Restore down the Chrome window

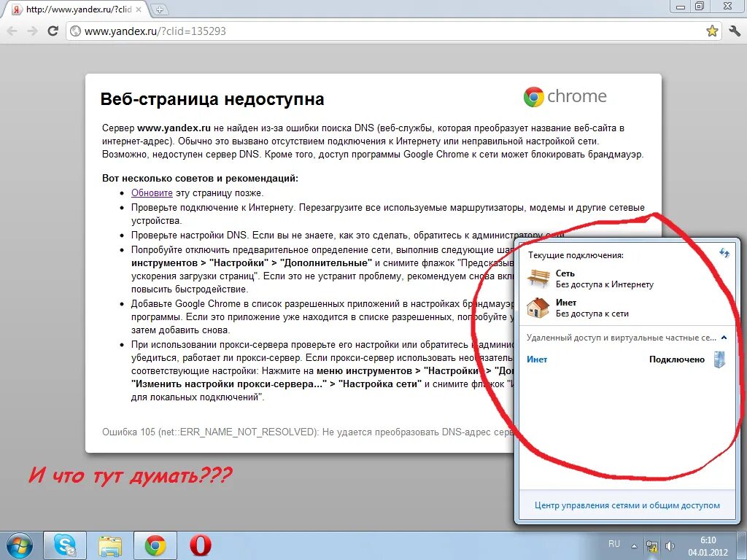point(700,7)
